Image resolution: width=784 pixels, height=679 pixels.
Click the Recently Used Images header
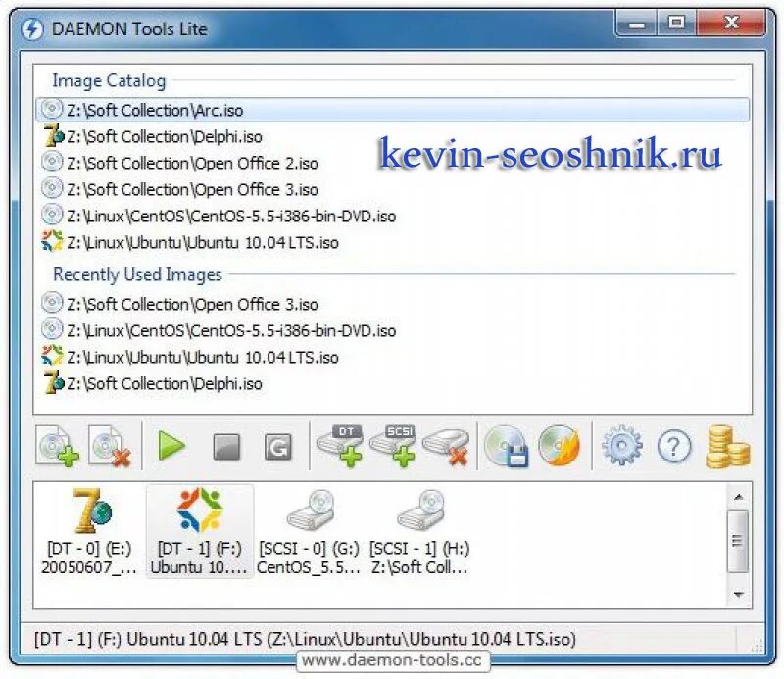pyautogui.click(x=137, y=274)
